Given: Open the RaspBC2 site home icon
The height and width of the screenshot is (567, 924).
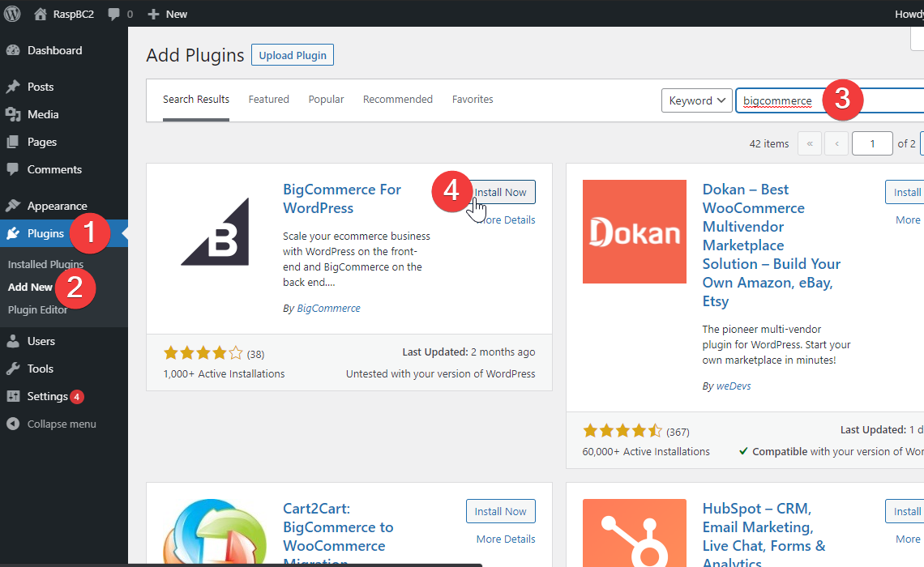Looking at the screenshot, I should [41, 14].
